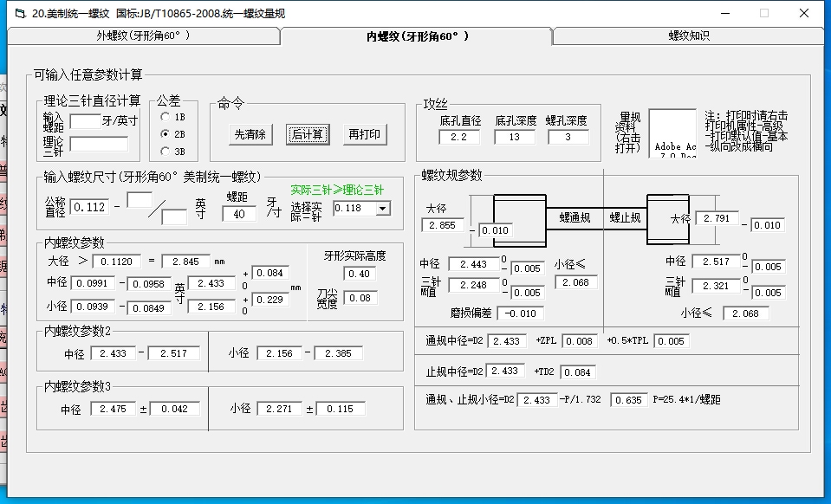Switch to the 外螺纹 tab
831x504 pixels.
tap(143, 36)
